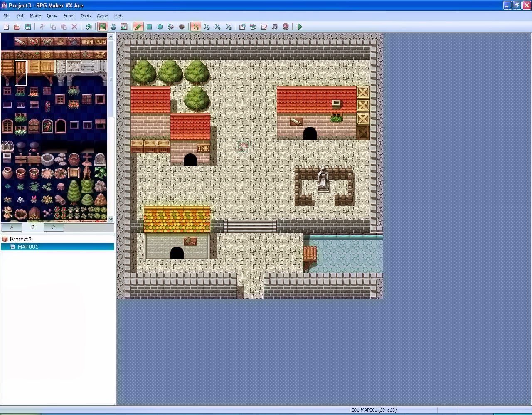Open the Game menu

pos(102,16)
